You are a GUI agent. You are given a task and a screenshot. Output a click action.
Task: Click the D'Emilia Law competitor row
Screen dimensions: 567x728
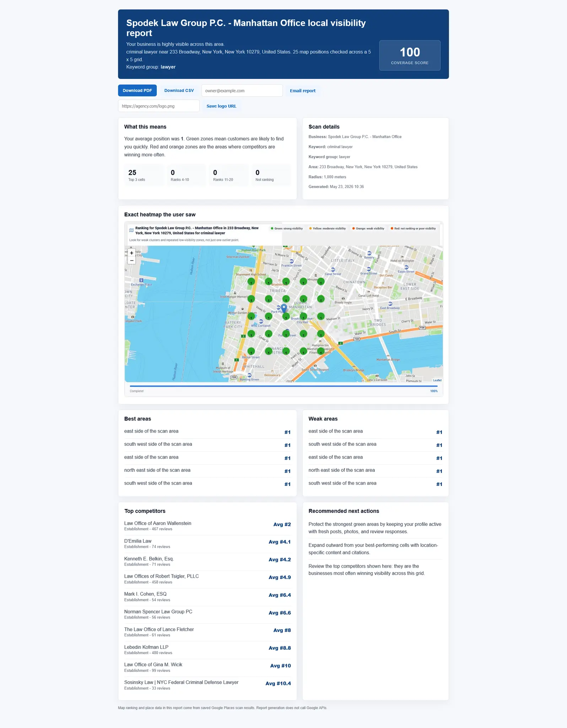(207, 544)
